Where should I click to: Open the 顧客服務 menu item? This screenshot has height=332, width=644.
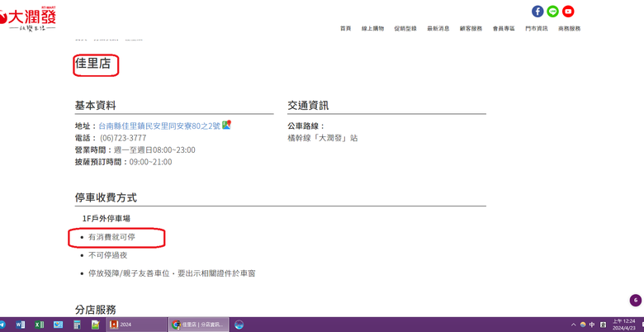[x=471, y=29]
